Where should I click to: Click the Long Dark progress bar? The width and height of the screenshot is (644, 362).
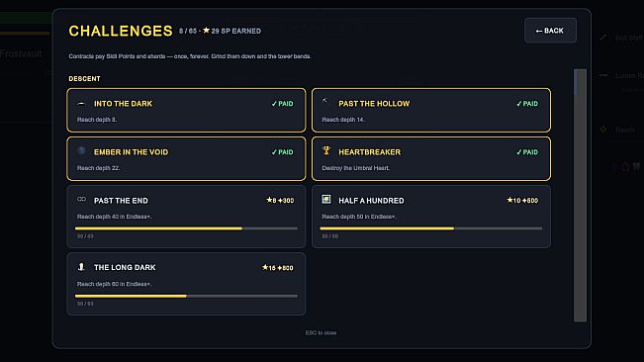coord(186,296)
